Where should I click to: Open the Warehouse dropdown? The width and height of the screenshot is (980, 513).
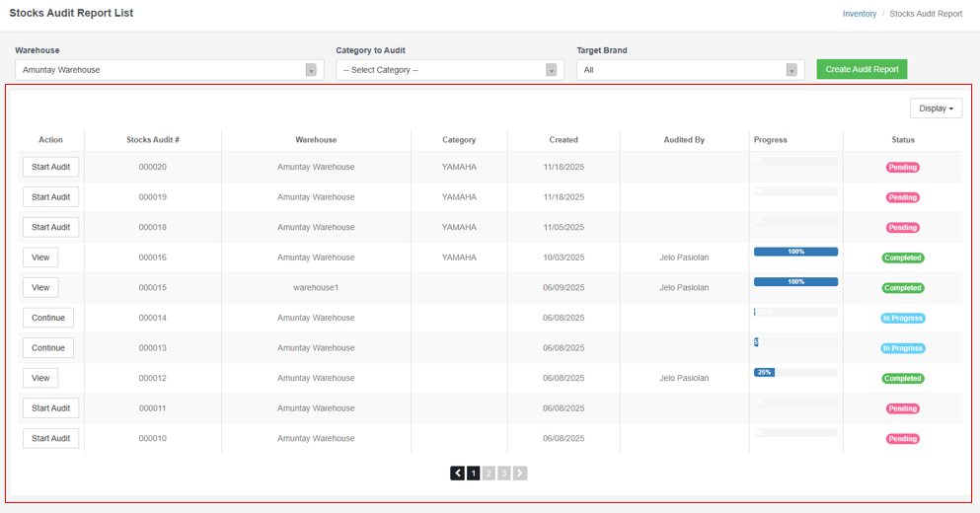click(x=169, y=70)
